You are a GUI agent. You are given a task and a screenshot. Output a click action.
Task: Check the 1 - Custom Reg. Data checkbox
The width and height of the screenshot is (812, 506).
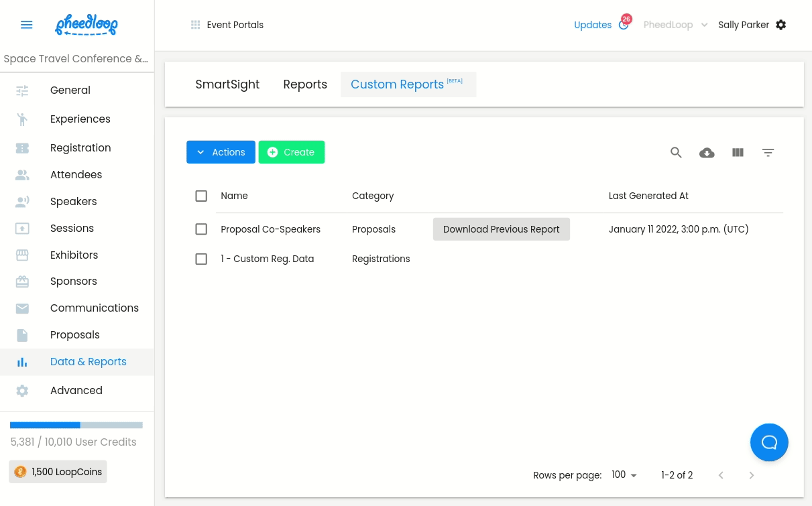pos(201,259)
